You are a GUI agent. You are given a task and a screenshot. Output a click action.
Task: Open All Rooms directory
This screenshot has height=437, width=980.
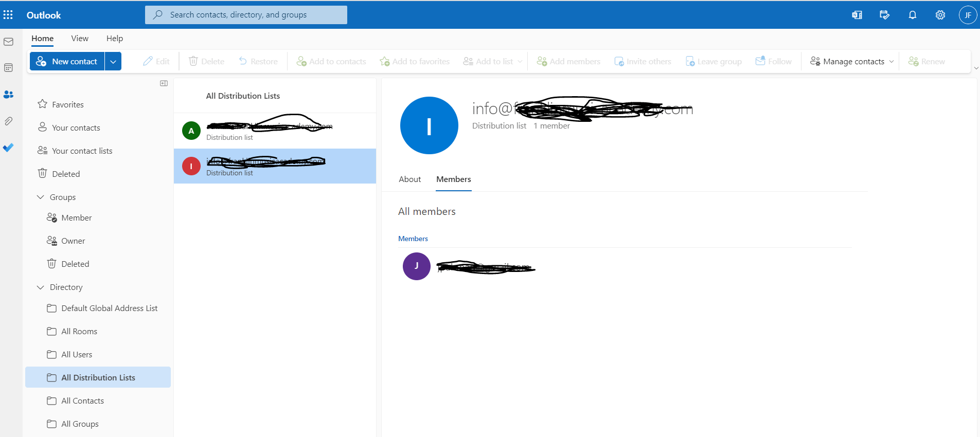(x=98, y=331)
